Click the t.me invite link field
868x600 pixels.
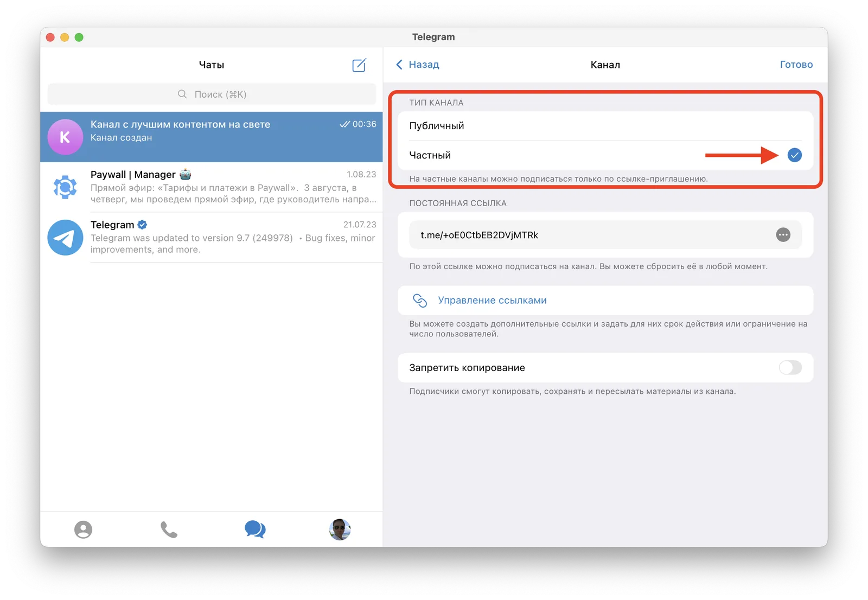point(605,235)
